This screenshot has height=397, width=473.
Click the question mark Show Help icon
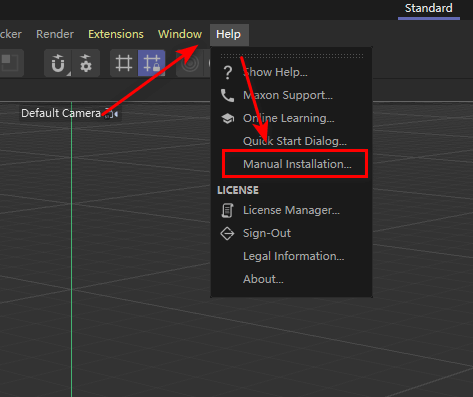[228, 72]
